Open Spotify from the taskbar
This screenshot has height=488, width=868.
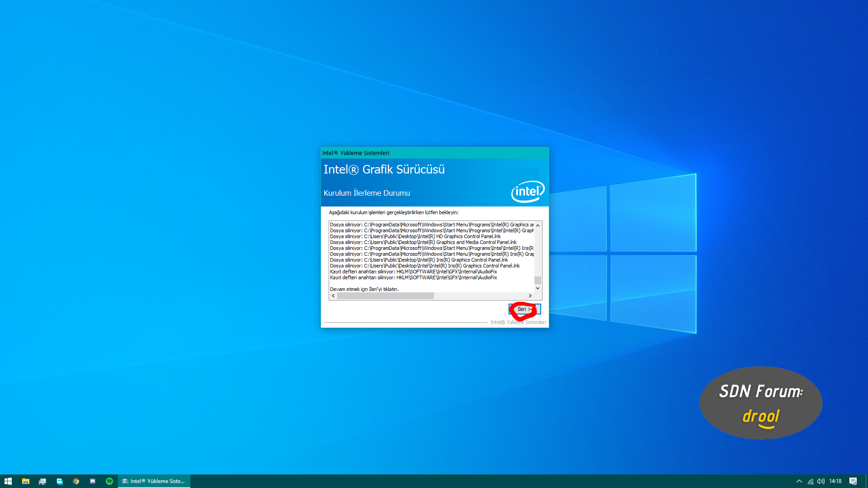coord(109,481)
